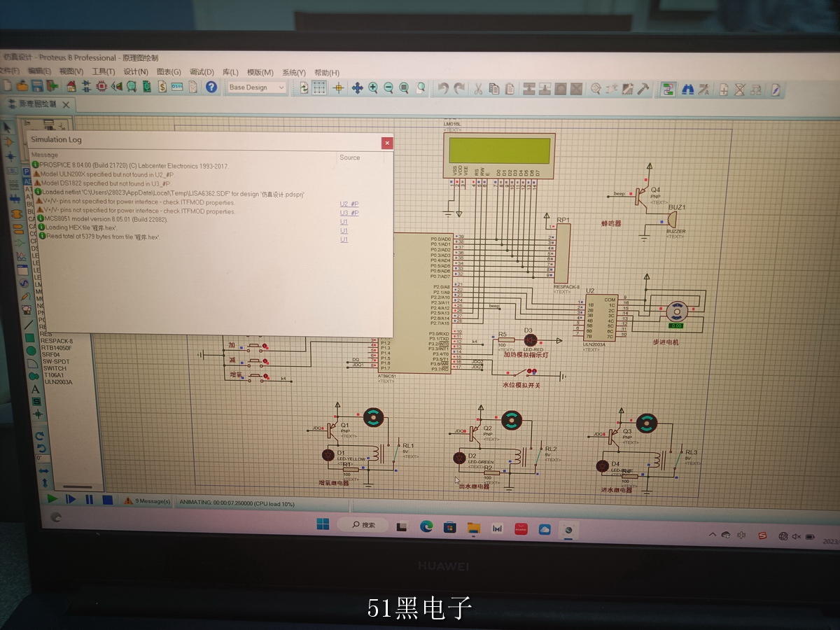
Task: Open the PCB Layout chip icon
Action: (101, 87)
